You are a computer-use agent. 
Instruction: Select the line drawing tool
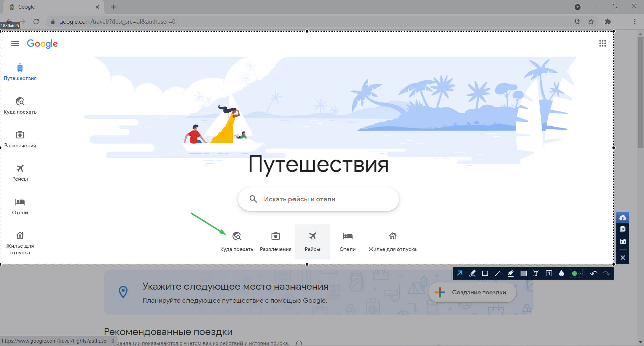tap(498, 273)
